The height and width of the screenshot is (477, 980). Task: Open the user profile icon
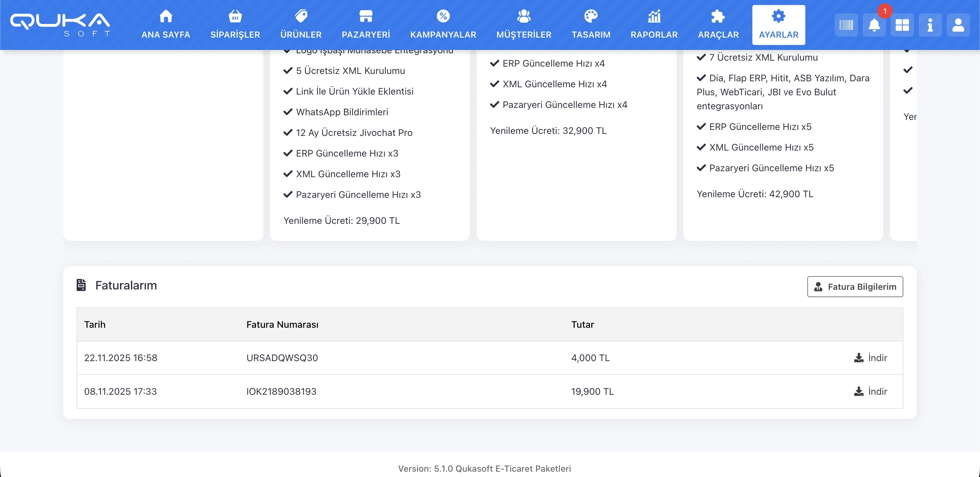point(958,25)
